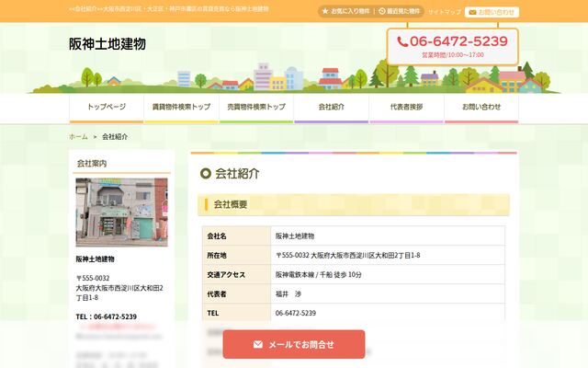Screen dimensions: 588x368
Task: Click the TEL table label cell
Action: tap(236, 313)
